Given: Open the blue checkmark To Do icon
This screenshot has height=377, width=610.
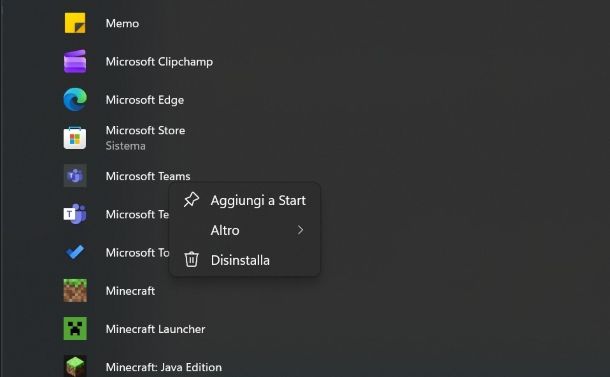Looking at the screenshot, I should 75,252.
